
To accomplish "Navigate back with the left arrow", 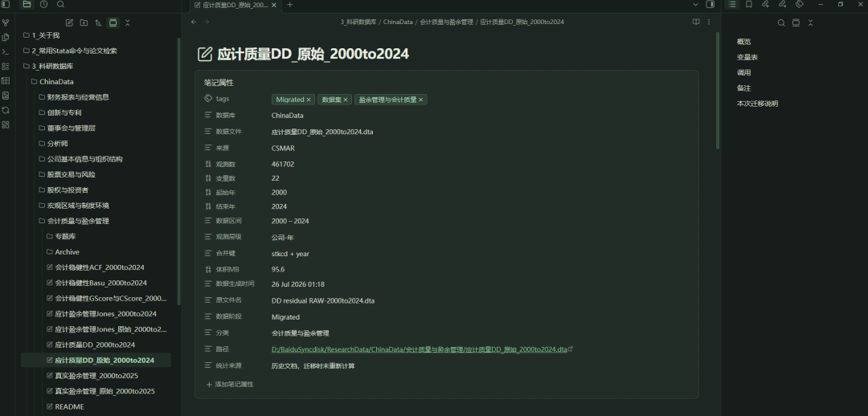I will (x=193, y=22).
